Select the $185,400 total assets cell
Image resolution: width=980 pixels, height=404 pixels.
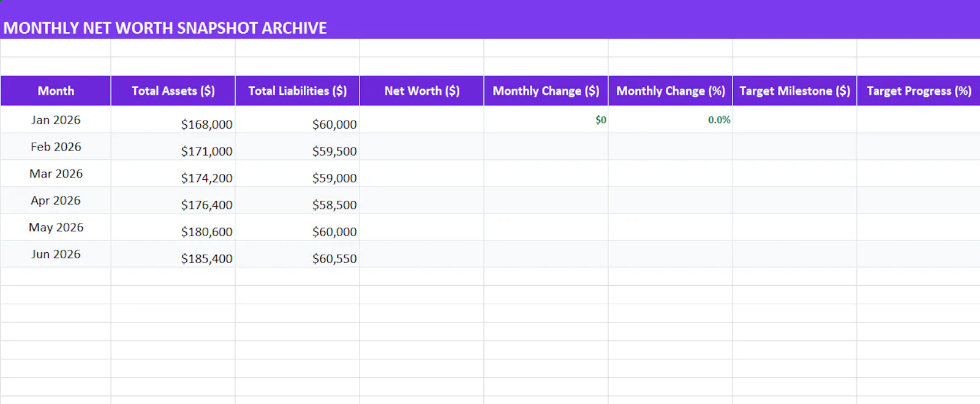point(173,255)
